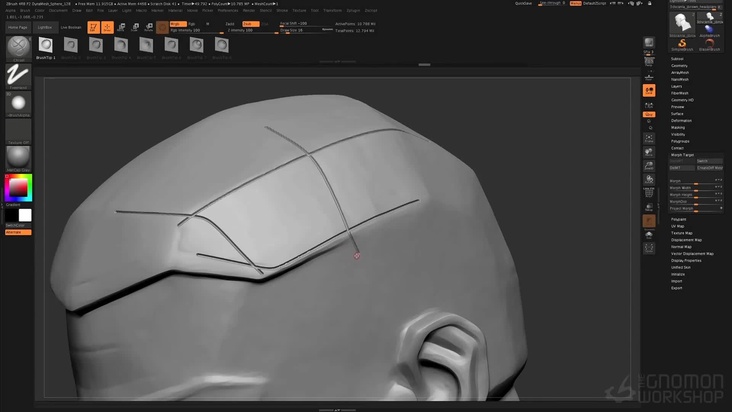This screenshot has width=732, height=412.
Task: Collapse the Morph Target subpalette
Action: click(683, 155)
